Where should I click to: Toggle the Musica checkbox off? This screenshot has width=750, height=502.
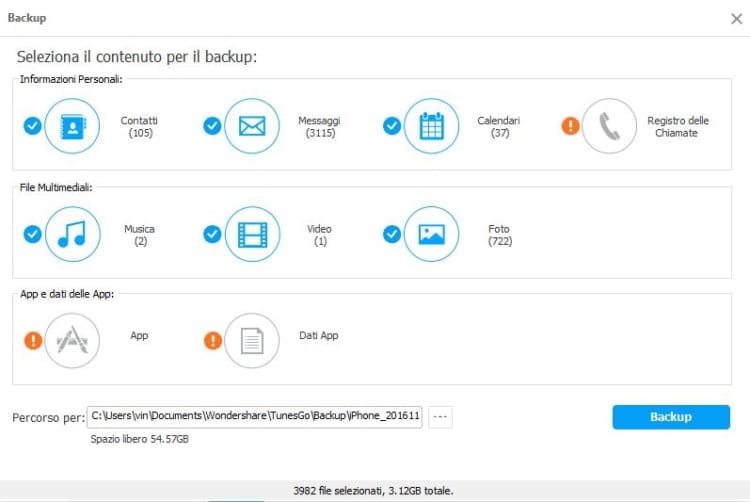pyautogui.click(x=32, y=234)
